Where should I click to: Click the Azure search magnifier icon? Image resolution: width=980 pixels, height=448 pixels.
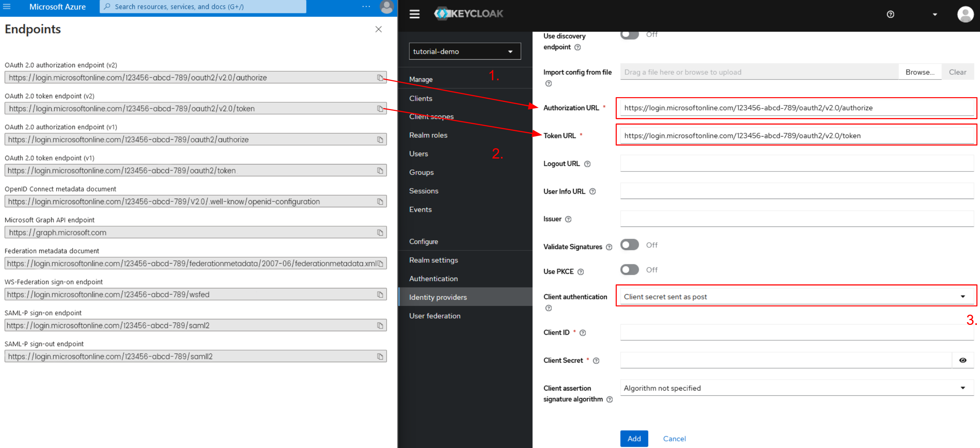(x=107, y=7)
